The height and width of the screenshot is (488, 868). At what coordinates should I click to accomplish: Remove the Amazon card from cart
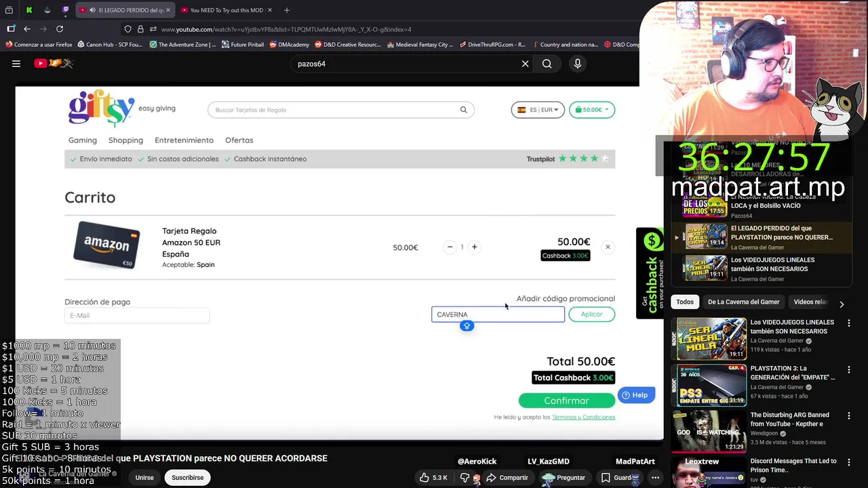click(x=608, y=247)
